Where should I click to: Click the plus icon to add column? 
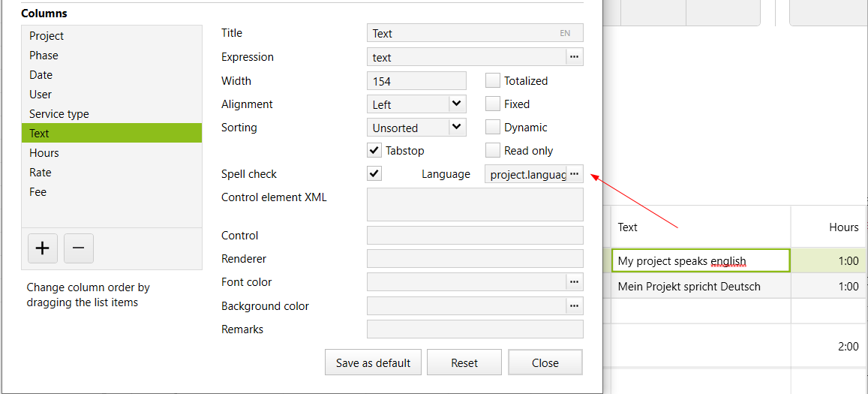pos(43,248)
